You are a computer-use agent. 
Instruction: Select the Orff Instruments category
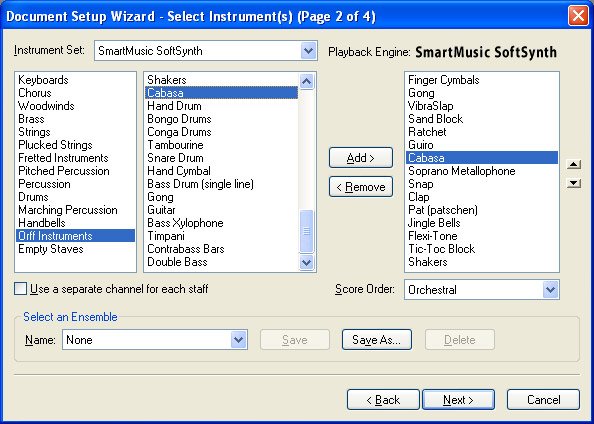click(75, 236)
